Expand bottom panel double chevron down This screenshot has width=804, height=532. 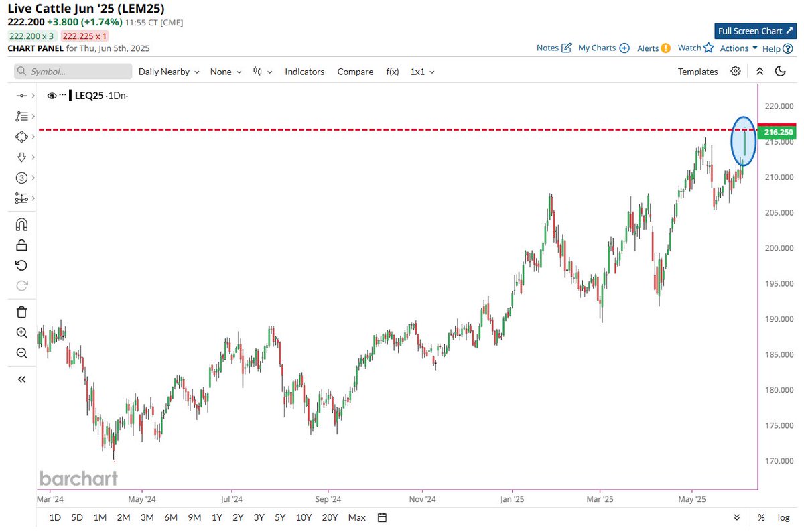click(x=737, y=517)
